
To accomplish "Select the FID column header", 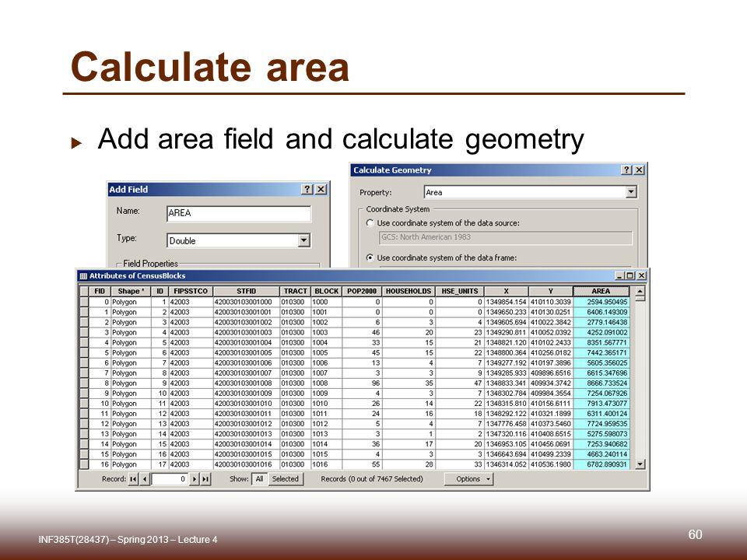I will pos(100,291).
